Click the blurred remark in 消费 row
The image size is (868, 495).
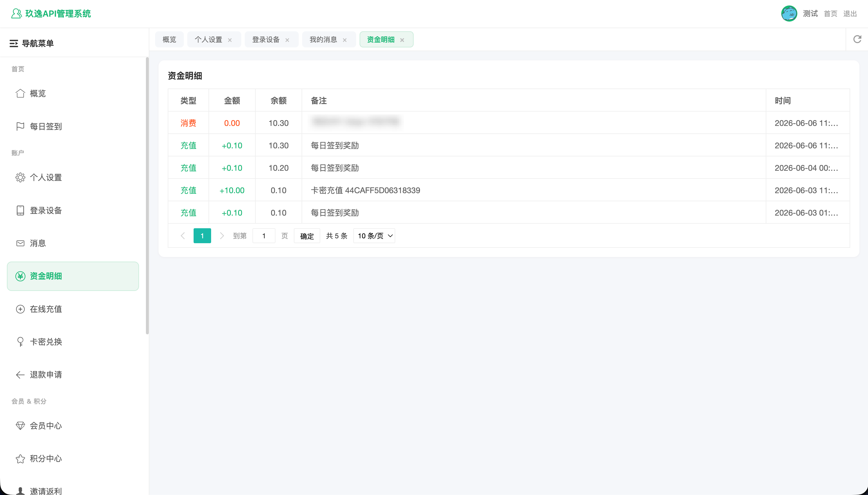[356, 121]
